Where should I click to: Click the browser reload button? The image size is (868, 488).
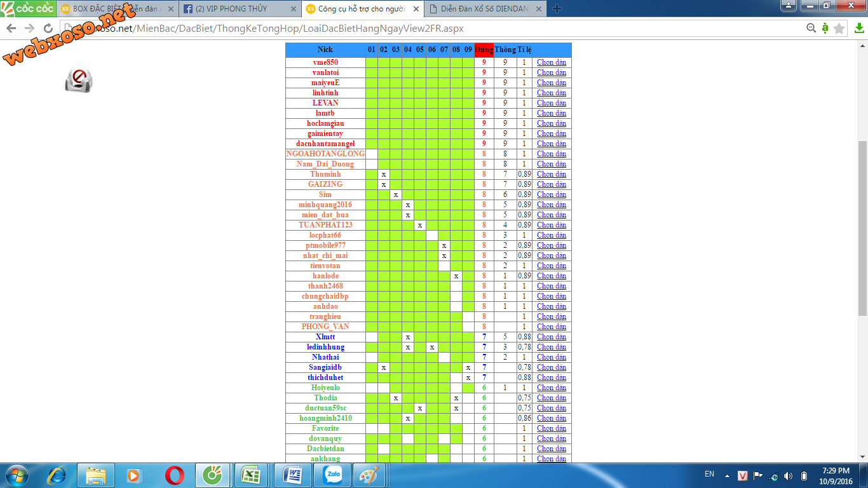point(48,29)
